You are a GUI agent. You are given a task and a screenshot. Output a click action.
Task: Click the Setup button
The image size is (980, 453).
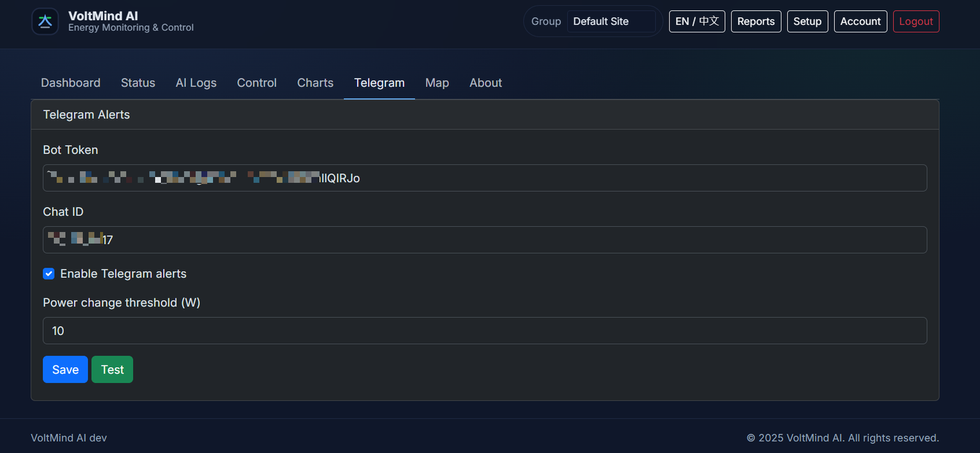tap(807, 21)
